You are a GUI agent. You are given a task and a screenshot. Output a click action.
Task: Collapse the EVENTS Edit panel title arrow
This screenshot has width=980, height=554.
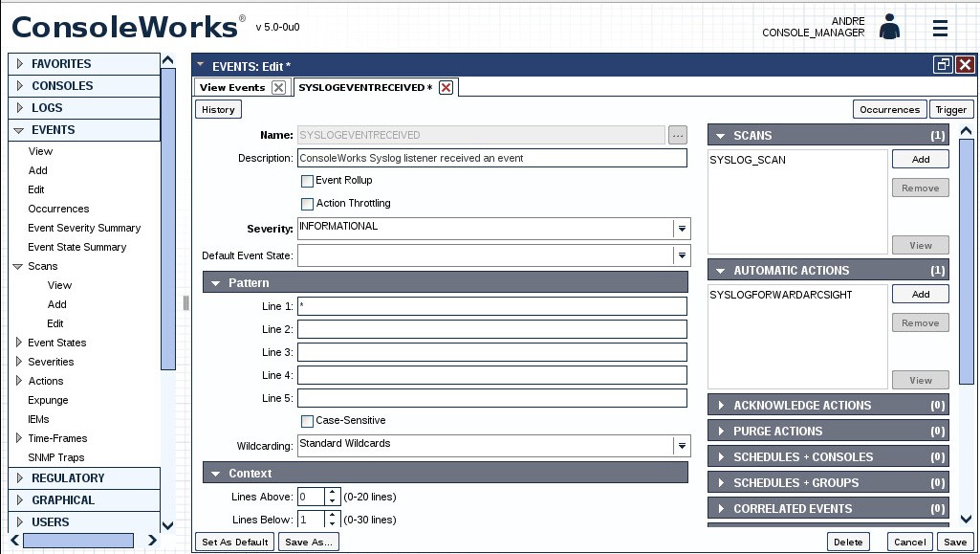tap(200, 64)
